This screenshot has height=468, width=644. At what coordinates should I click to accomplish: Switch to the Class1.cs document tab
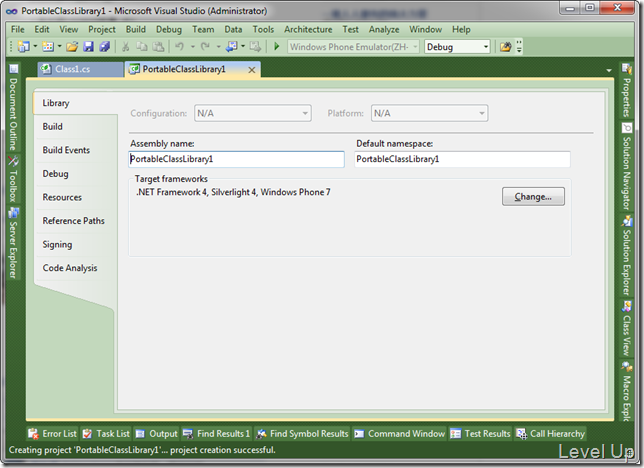(x=80, y=69)
